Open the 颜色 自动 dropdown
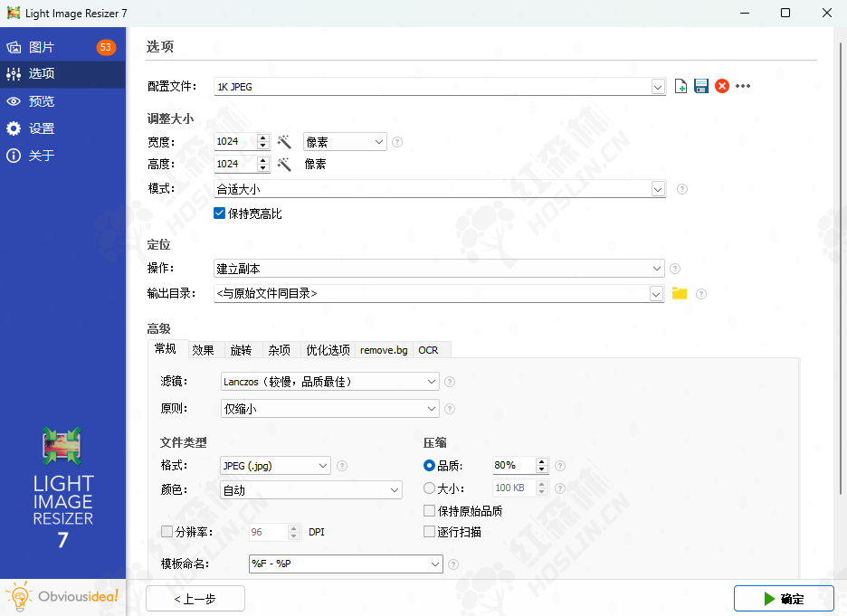The image size is (847, 616). click(x=311, y=489)
